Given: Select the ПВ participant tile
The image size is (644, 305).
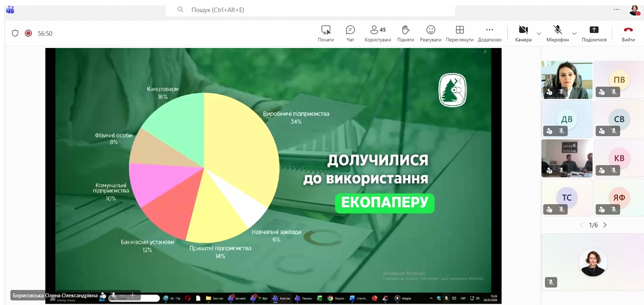Looking at the screenshot, I should [619, 80].
